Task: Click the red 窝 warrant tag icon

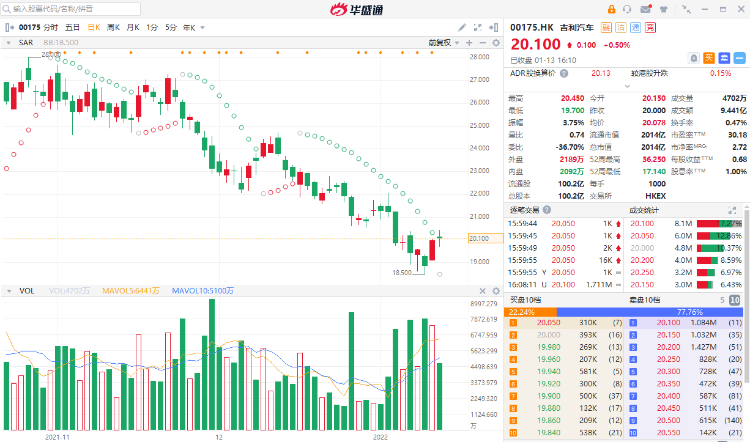Action: click(x=650, y=28)
